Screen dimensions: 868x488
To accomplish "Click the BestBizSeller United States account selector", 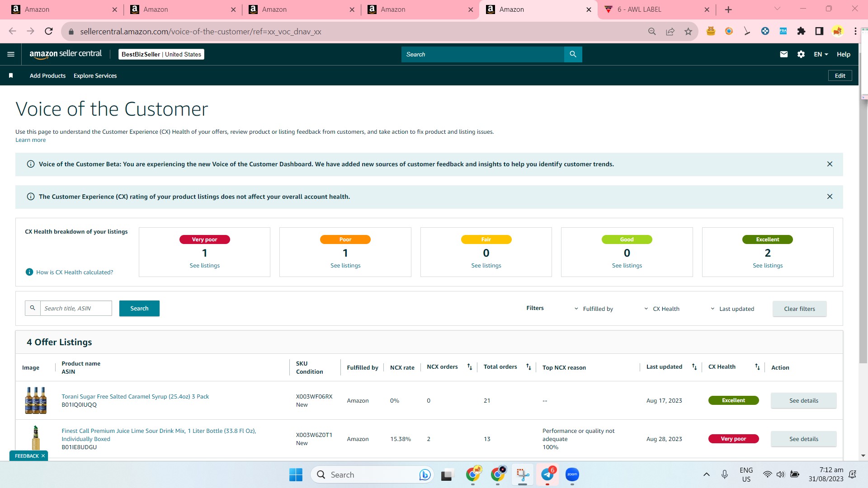I will coord(161,54).
